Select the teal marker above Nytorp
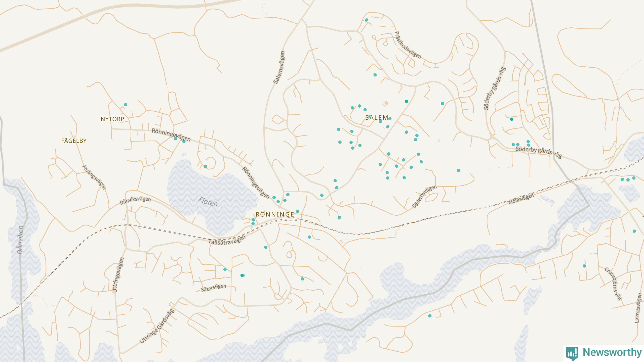The image size is (644, 362). 126,105
